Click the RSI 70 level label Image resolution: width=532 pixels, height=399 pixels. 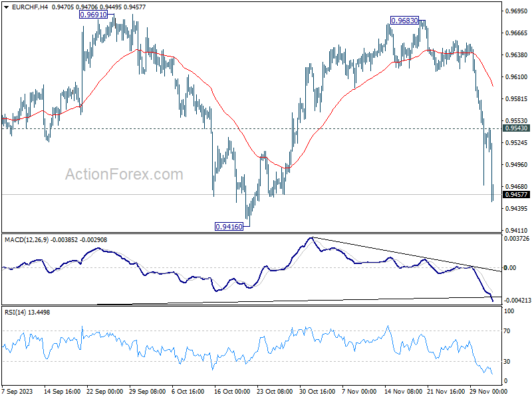(507, 331)
